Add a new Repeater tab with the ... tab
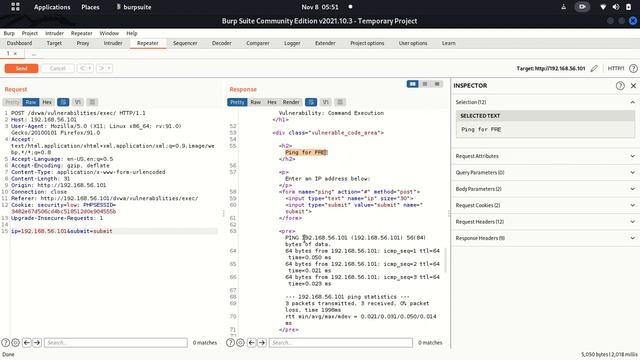Image resolution: width=640 pixels, height=360 pixels. 34,54
